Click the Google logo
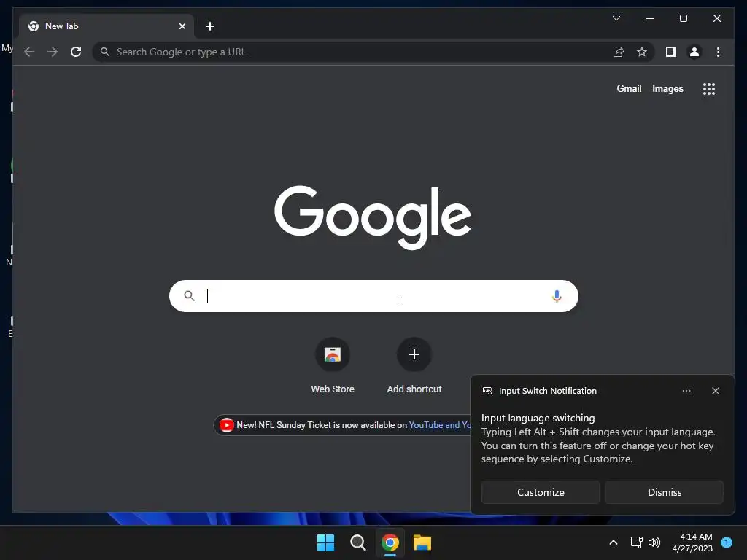This screenshot has height=560, width=747. click(x=373, y=217)
